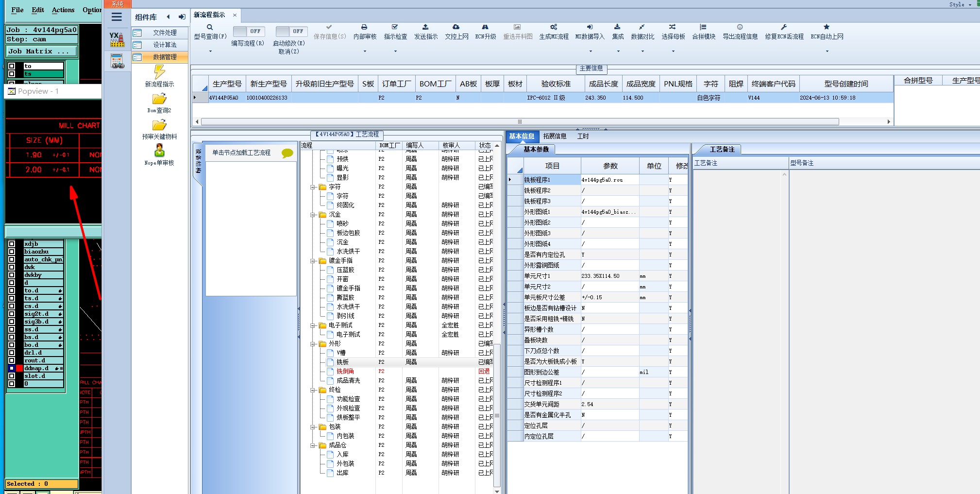
Task: Collapse the 成品仓 tree folder
Action: point(313,445)
